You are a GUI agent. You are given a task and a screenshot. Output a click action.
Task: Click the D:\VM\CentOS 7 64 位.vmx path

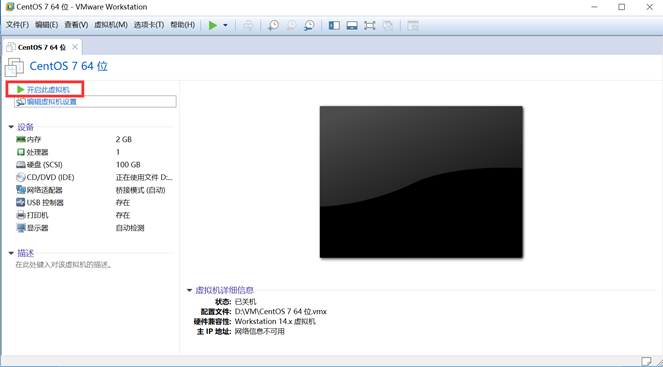(280, 312)
